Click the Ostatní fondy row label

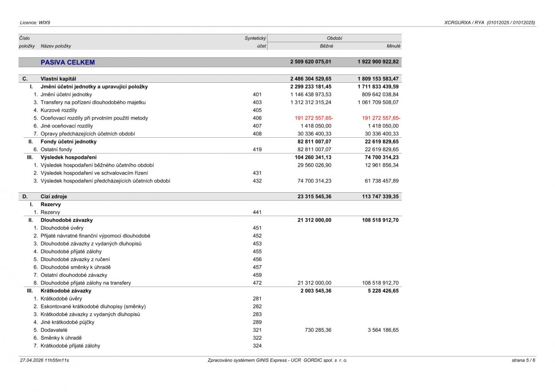coord(56,149)
